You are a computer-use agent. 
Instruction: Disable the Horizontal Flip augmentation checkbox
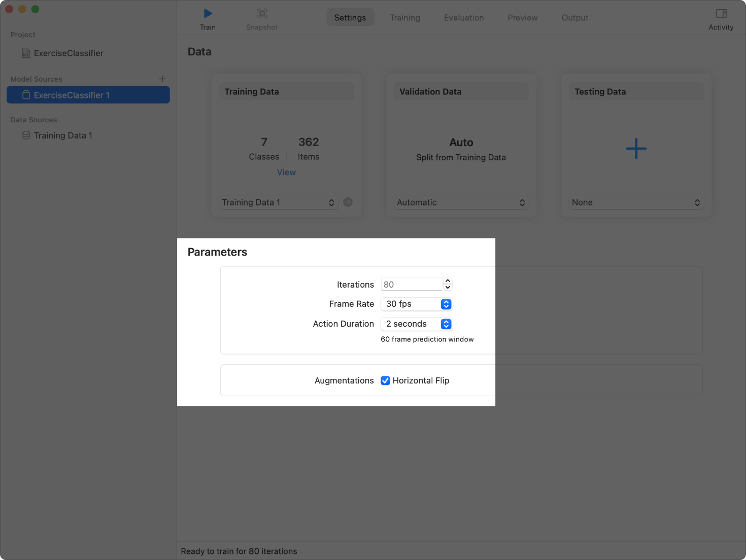tap(386, 380)
